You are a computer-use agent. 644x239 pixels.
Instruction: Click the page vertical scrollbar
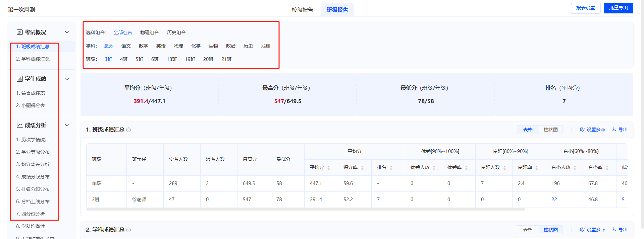[x=642, y=114]
